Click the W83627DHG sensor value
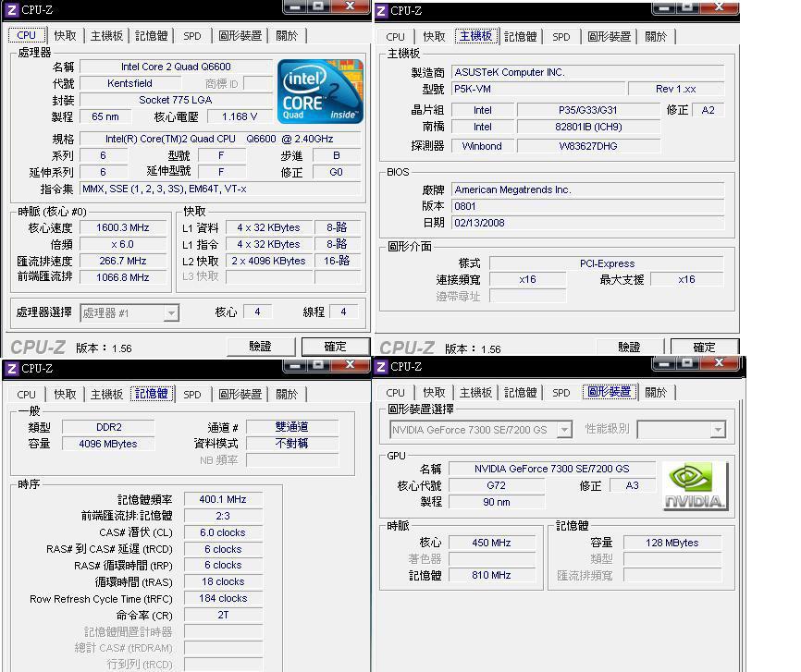Screen dimensions: 801x672 click(588, 147)
